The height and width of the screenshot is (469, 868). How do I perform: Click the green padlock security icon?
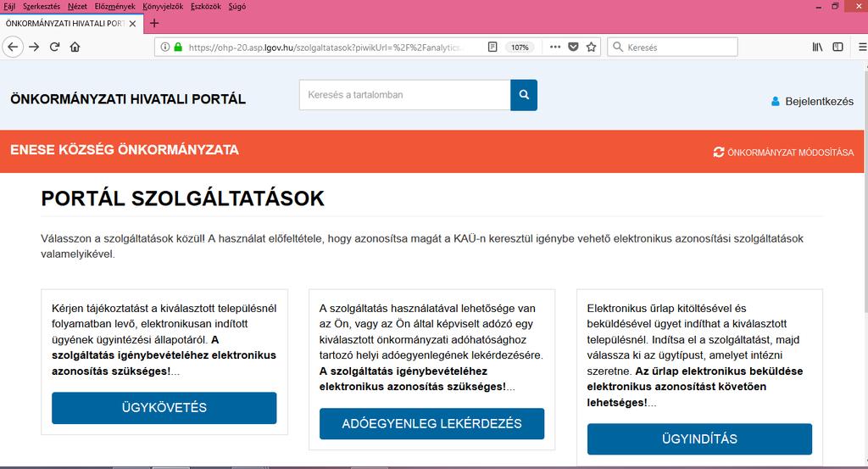[x=178, y=47]
